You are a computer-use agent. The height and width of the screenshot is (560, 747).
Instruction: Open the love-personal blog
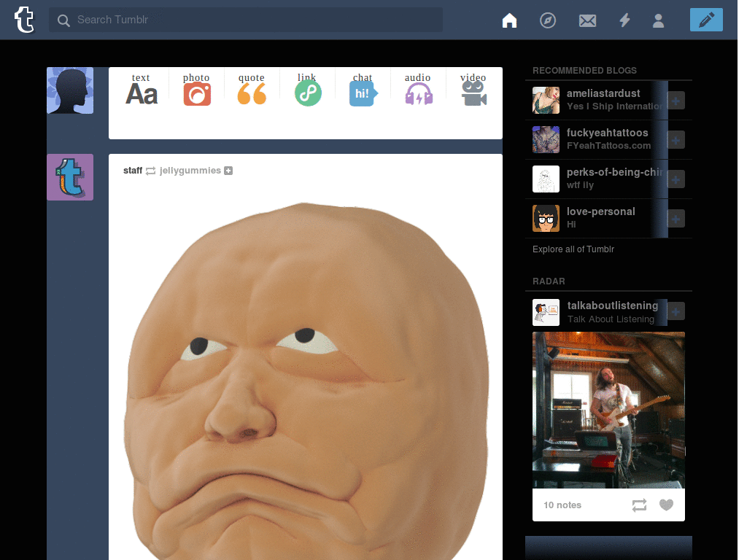601,211
